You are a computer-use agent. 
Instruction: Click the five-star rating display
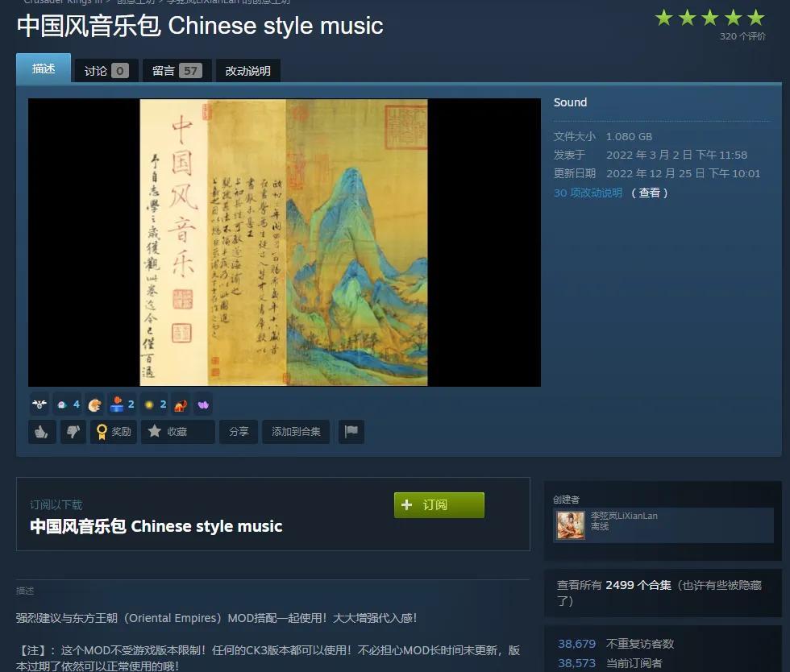point(709,18)
